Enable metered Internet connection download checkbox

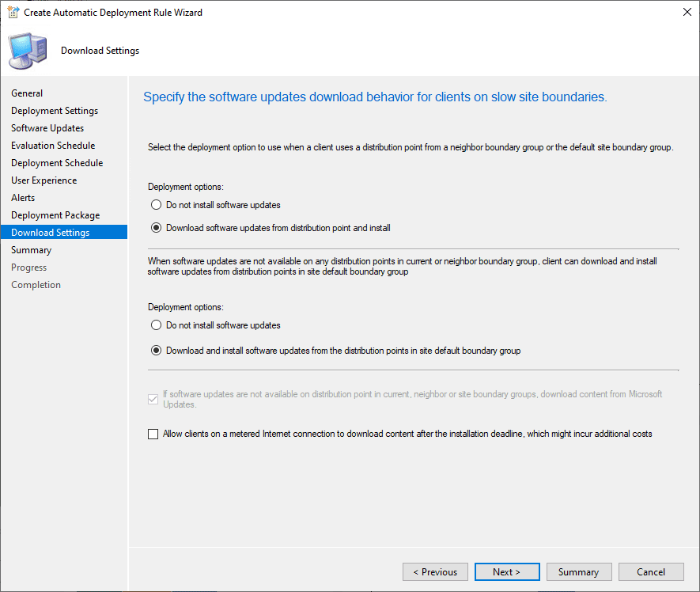click(x=153, y=434)
